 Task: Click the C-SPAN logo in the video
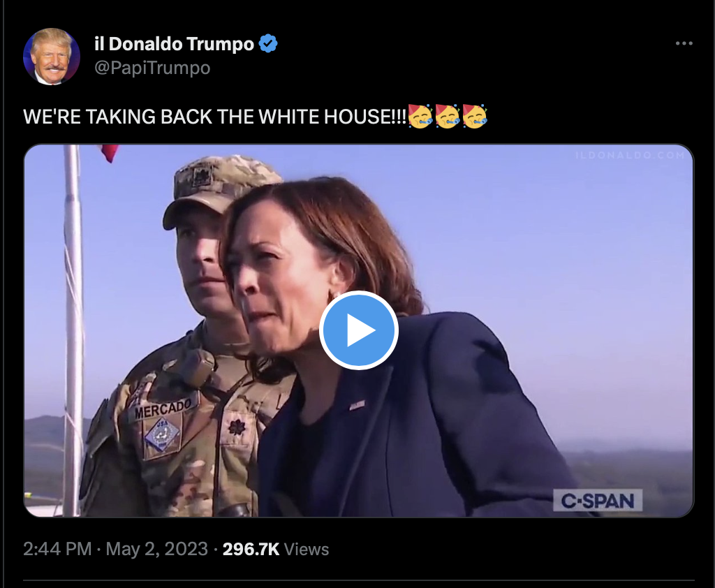598,501
